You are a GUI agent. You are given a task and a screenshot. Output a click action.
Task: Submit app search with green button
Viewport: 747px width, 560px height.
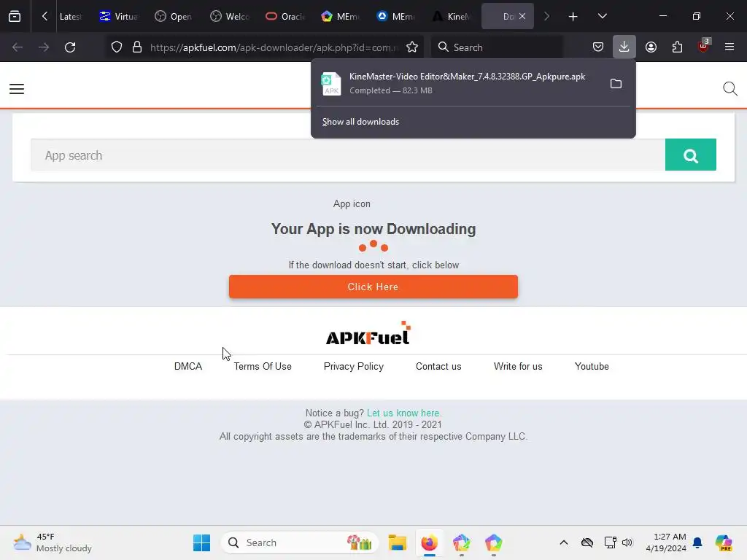click(690, 155)
